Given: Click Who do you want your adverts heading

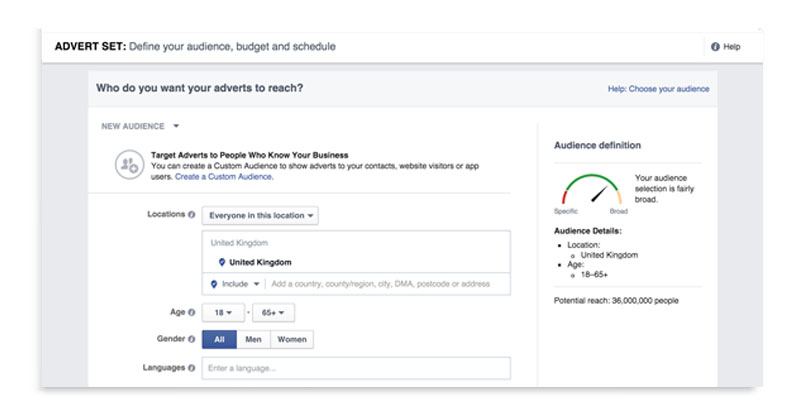Looking at the screenshot, I should click(x=199, y=88).
